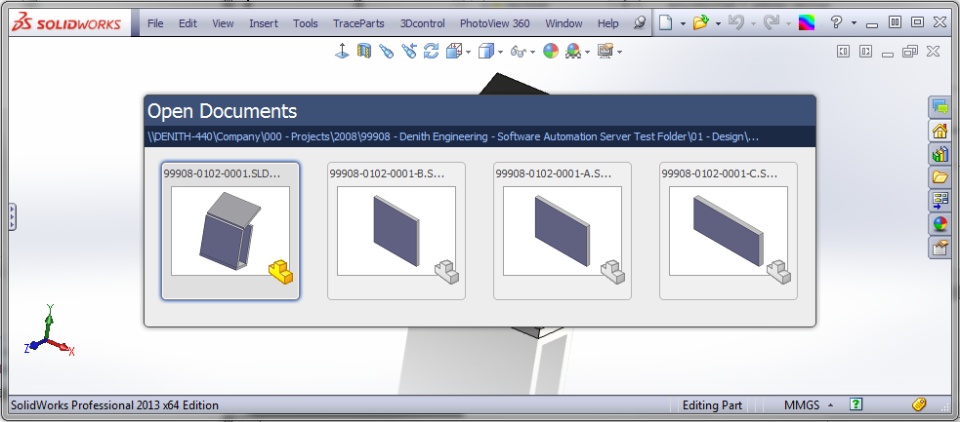
Task: Click the XYZ orientation triad
Action: click(49, 331)
